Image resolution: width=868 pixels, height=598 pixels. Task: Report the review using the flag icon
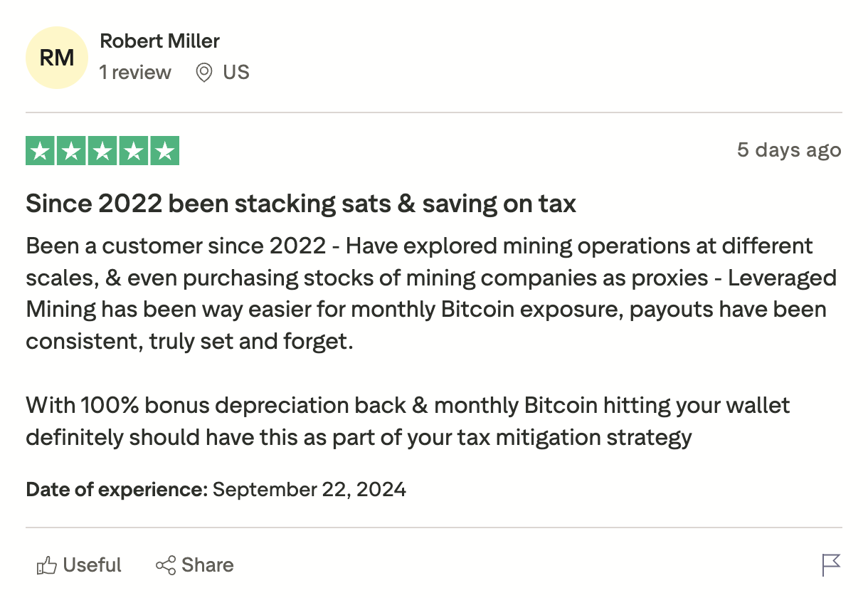pos(830,565)
